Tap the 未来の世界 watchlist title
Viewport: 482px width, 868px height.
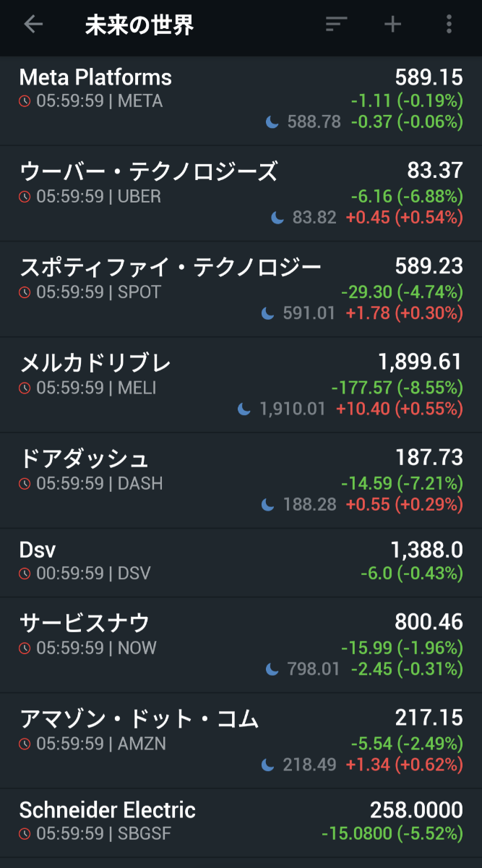(x=139, y=25)
